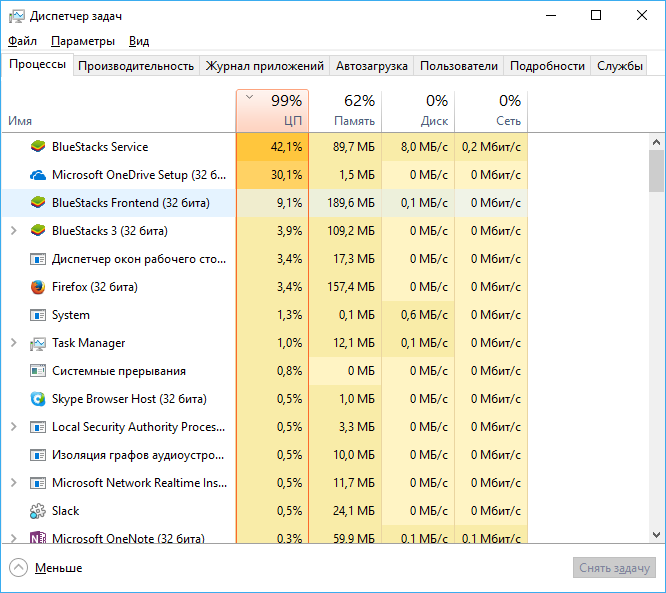Click the 0,2 Мбит/с network value
The height and width of the screenshot is (593, 666).
pyautogui.click(x=491, y=147)
